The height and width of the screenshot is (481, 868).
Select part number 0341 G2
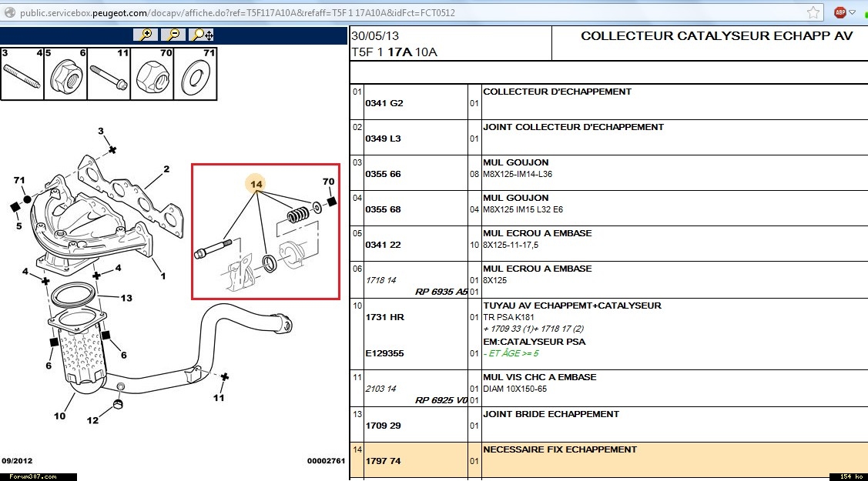pyautogui.click(x=384, y=103)
